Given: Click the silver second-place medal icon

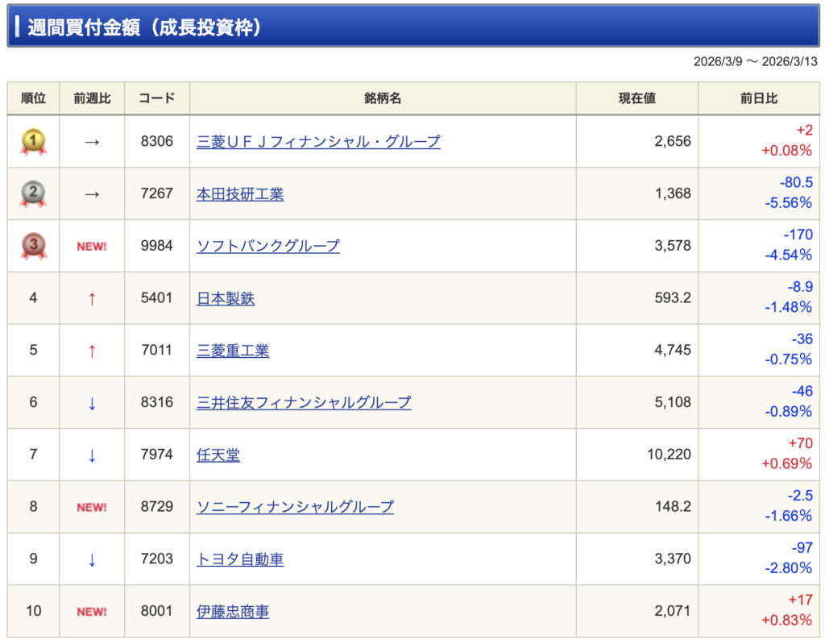Looking at the screenshot, I should tap(33, 194).
